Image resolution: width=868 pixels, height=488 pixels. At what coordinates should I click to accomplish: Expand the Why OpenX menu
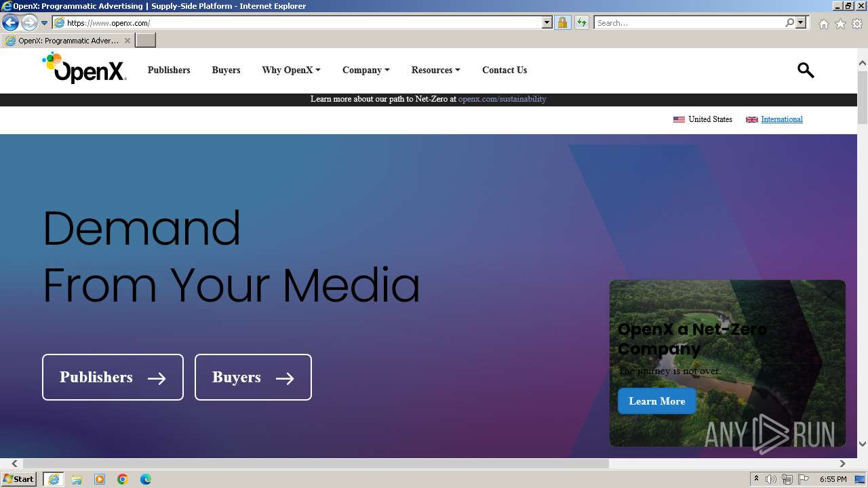pyautogui.click(x=291, y=70)
